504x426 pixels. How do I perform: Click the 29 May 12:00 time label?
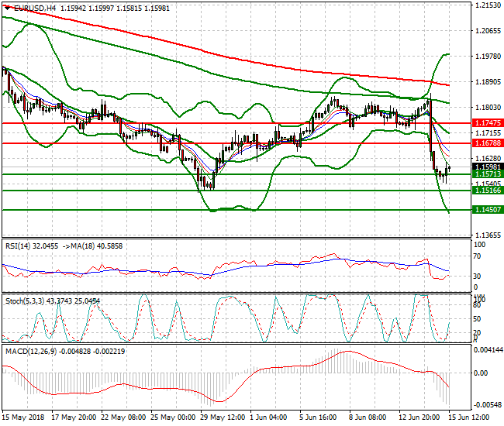[x=223, y=417]
